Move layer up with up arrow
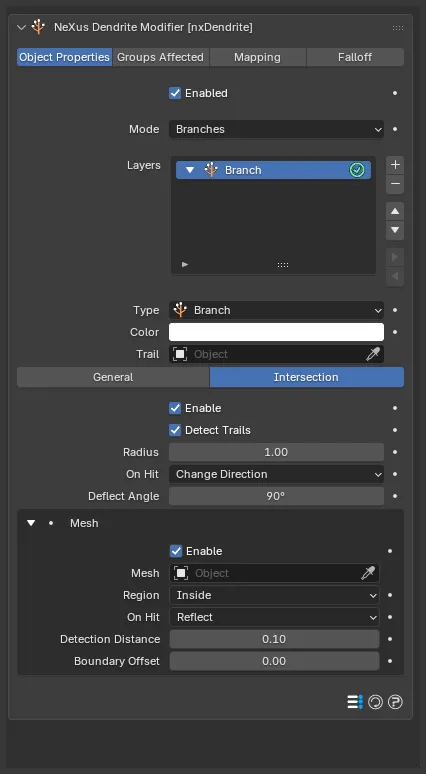The width and height of the screenshot is (426, 774). [395, 211]
